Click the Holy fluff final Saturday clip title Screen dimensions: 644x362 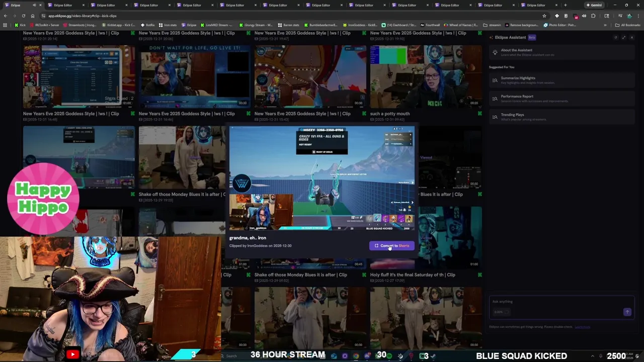point(413,275)
